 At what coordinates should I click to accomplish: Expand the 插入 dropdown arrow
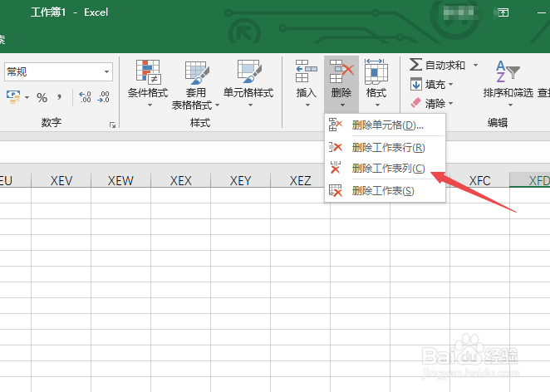(307, 105)
